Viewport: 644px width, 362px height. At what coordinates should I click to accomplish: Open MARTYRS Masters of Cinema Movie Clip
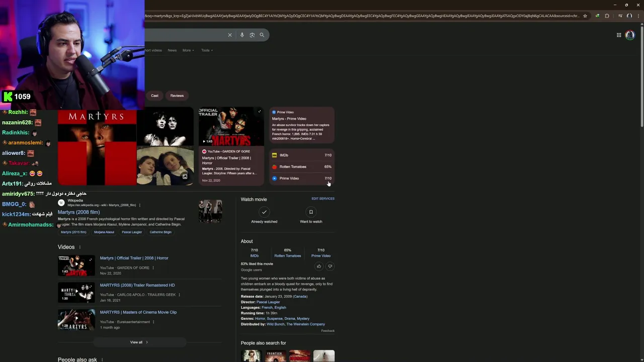[138, 312]
